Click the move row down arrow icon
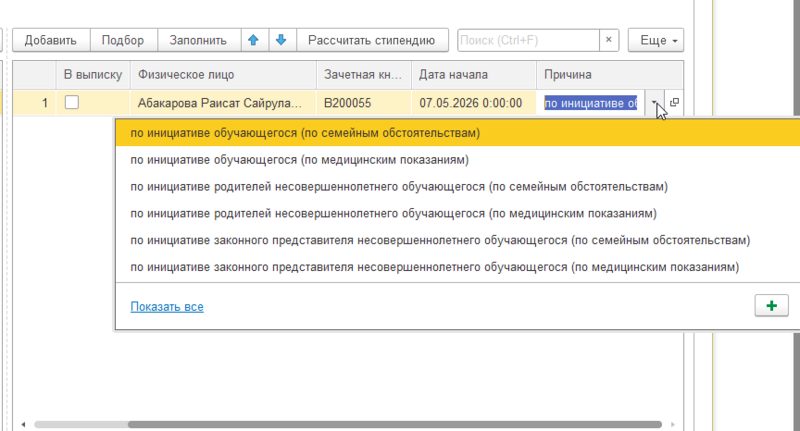Viewport: 800px width, 431px height. coord(281,40)
